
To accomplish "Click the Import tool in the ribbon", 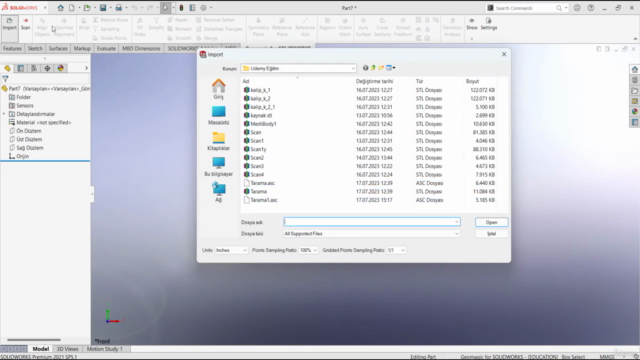I will (x=9, y=24).
